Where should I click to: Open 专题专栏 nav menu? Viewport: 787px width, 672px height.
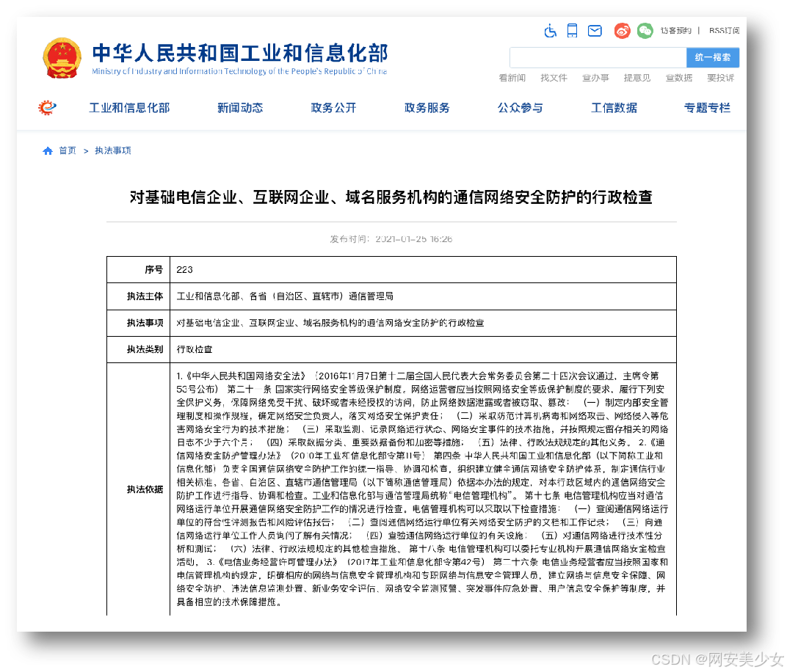(x=707, y=108)
